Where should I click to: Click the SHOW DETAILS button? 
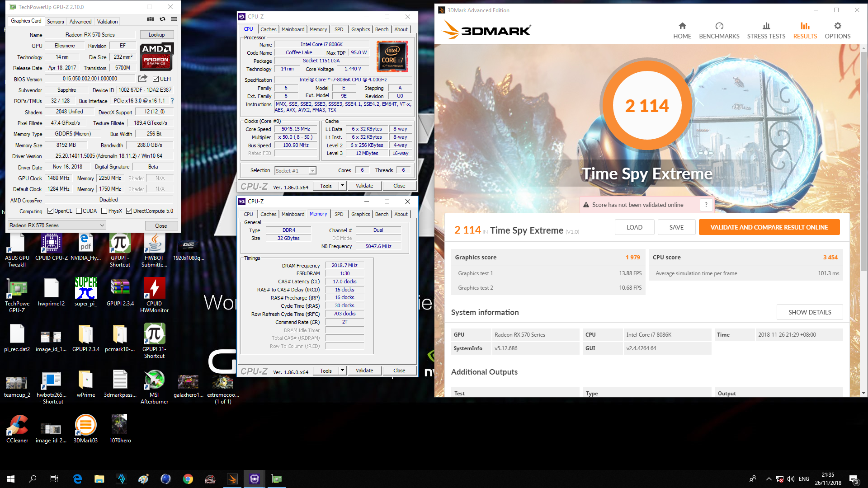click(810, 312)
